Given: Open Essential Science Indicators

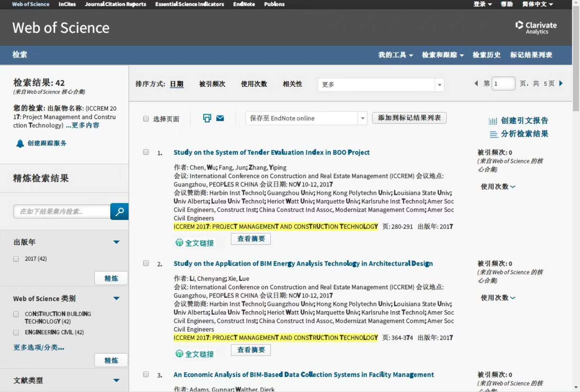Looking at the screenshot, I should pos(190,4).
